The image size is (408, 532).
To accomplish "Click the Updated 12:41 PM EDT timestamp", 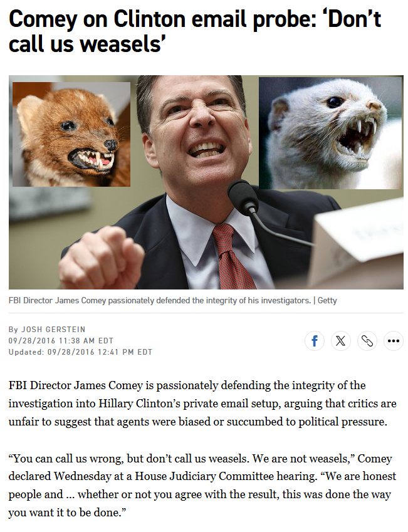I will coord(80,352).
